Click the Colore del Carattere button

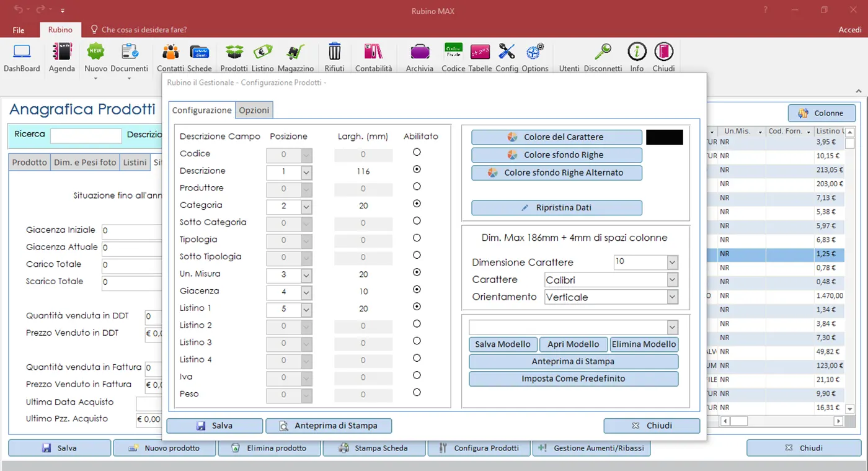(x=557, y=137)
